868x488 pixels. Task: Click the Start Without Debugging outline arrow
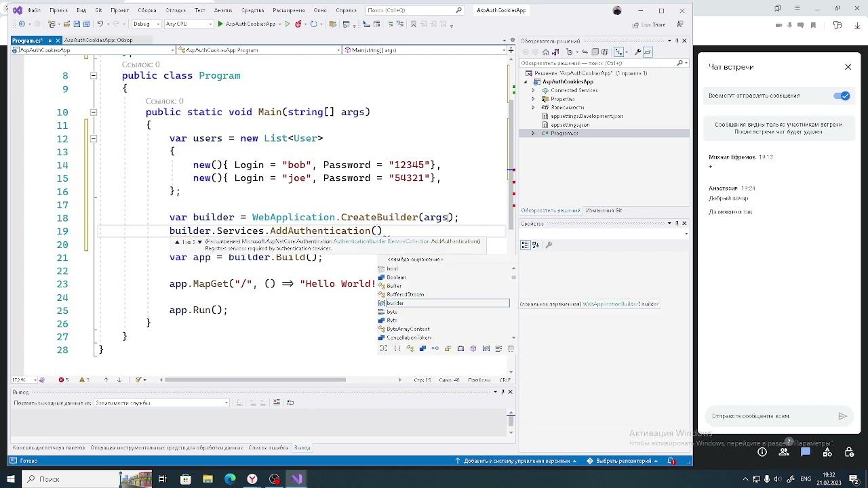pyautogui.click(x=288, y=24)
